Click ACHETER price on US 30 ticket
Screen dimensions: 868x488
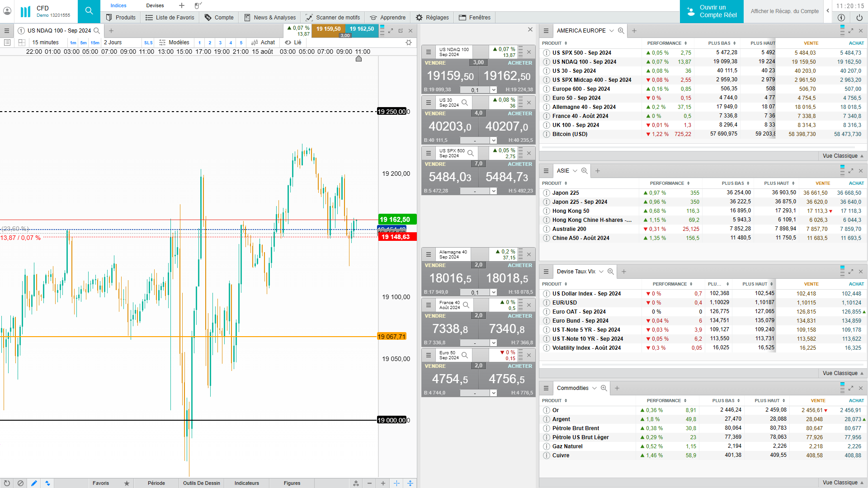(506, 127)
